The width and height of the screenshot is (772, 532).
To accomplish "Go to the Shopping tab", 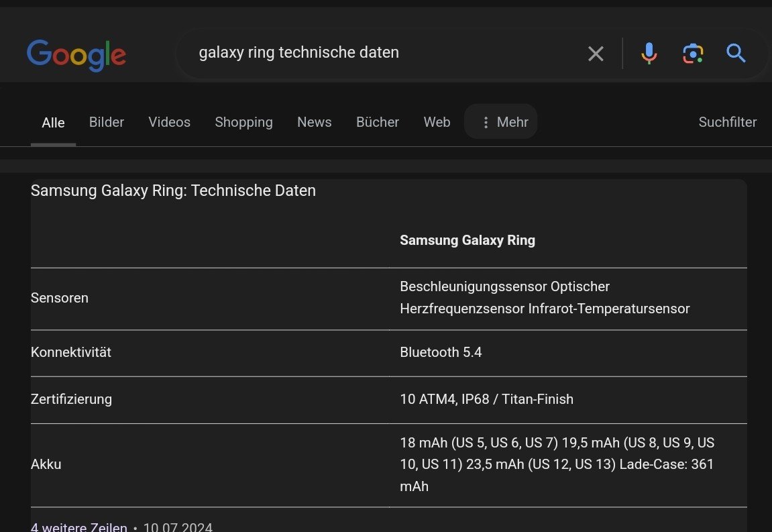I will (243, 122).
